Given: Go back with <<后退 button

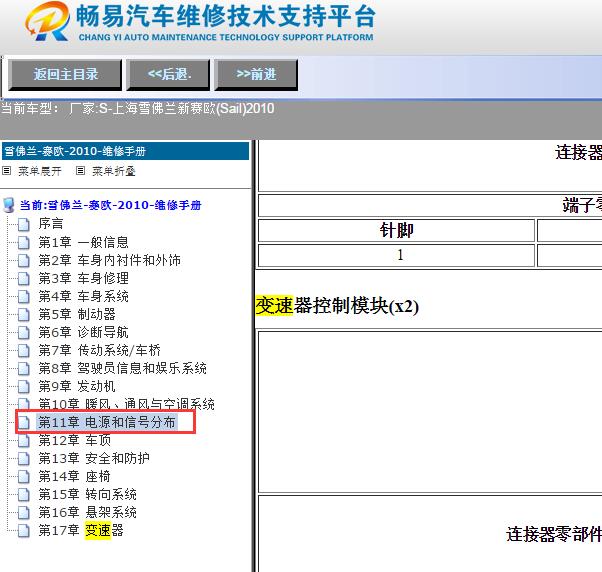Looking at the screenshot, I should pos(168,74).
